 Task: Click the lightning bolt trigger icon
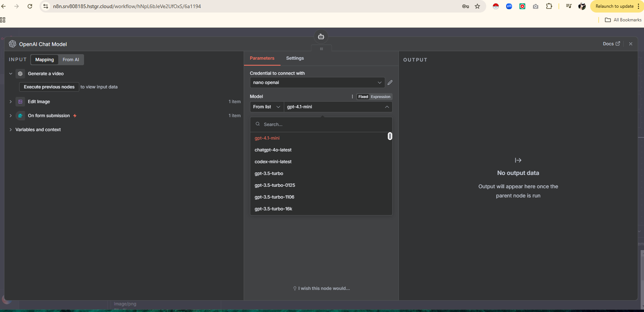point(75,116)
